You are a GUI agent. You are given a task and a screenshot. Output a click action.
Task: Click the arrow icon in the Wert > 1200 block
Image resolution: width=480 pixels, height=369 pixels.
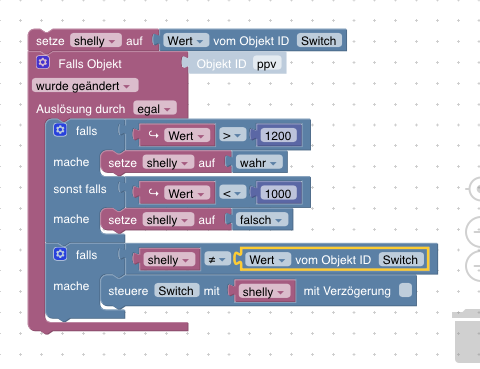(153, 135)
